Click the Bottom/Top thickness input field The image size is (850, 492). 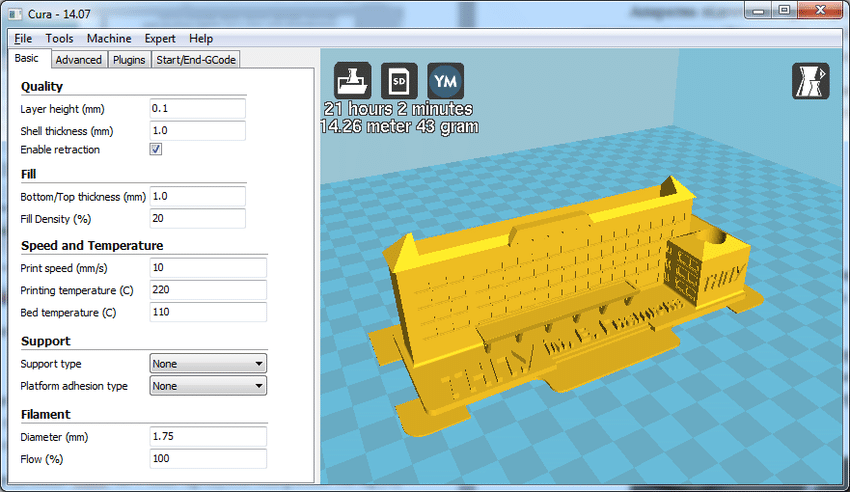click(197, 196)
